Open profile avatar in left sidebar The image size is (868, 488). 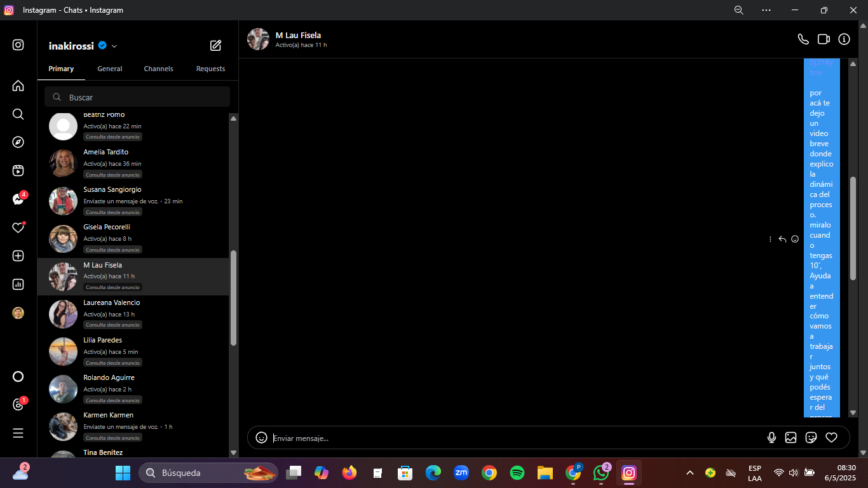click(18, 313)
